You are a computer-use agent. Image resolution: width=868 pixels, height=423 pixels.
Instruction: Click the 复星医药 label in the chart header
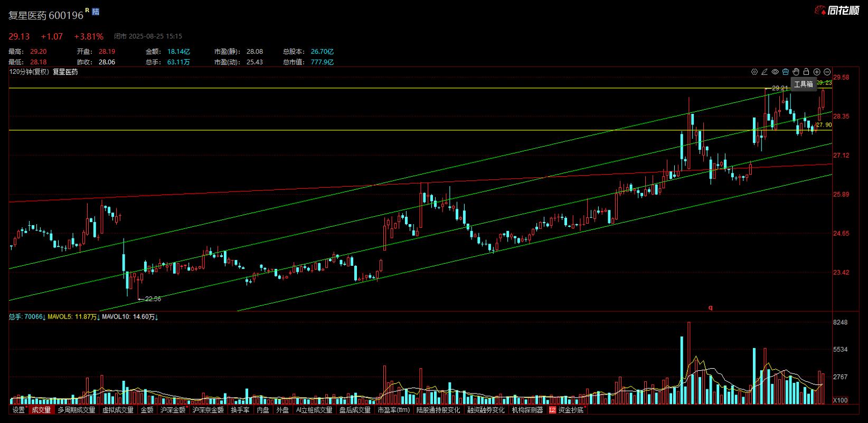(x=65, y=72)
